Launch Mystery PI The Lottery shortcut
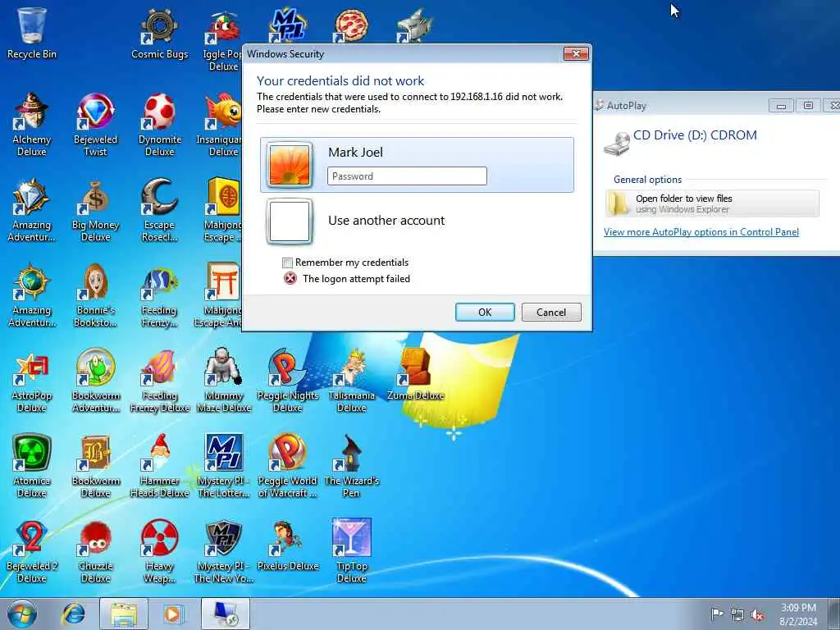The width and height of the screenshot is (840, 630). [x=224, y=466]
